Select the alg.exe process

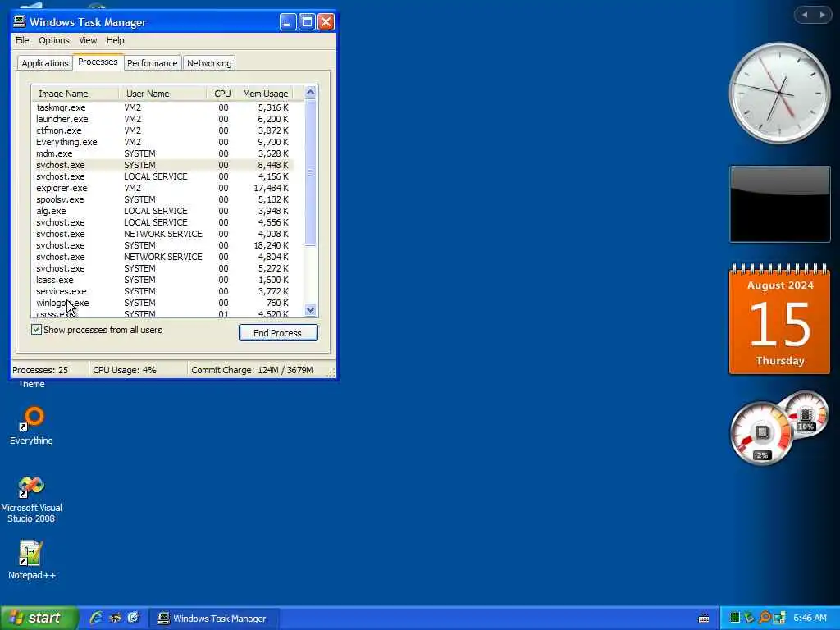pyautogui.click(x=163, y=211)
